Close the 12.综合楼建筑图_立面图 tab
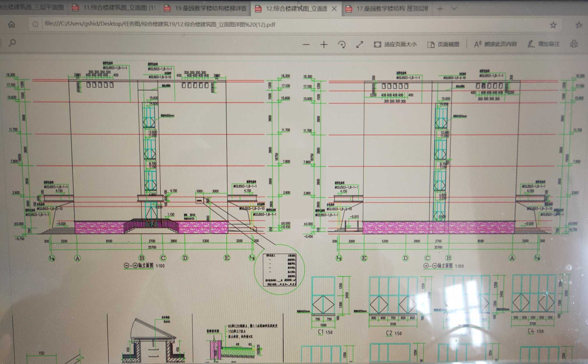588x364 pixels. click(334, 9)
